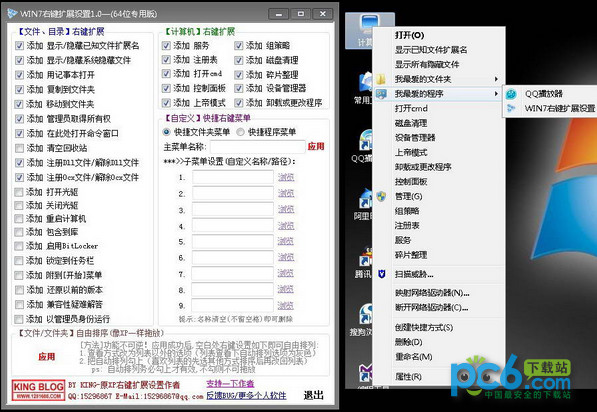597x412 pixels.
Task: Enable 添加 清空回收站 checkbox
Action: click(19, 148)
